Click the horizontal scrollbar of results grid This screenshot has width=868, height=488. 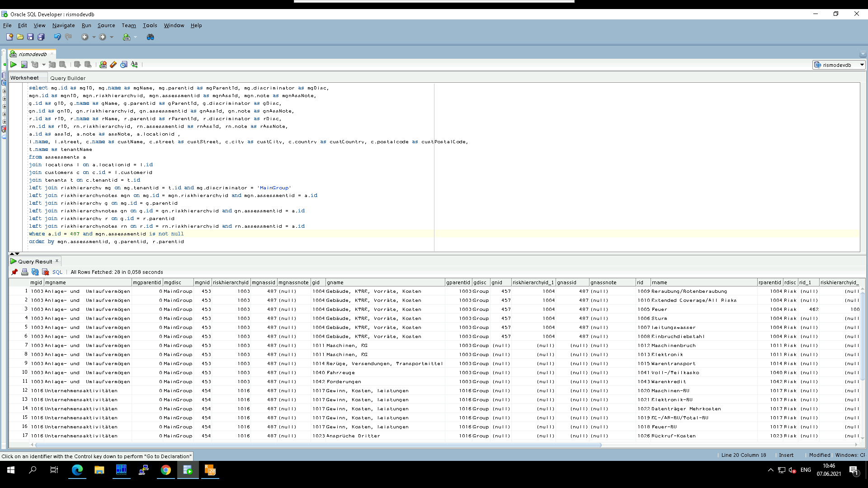click(316, 445)
